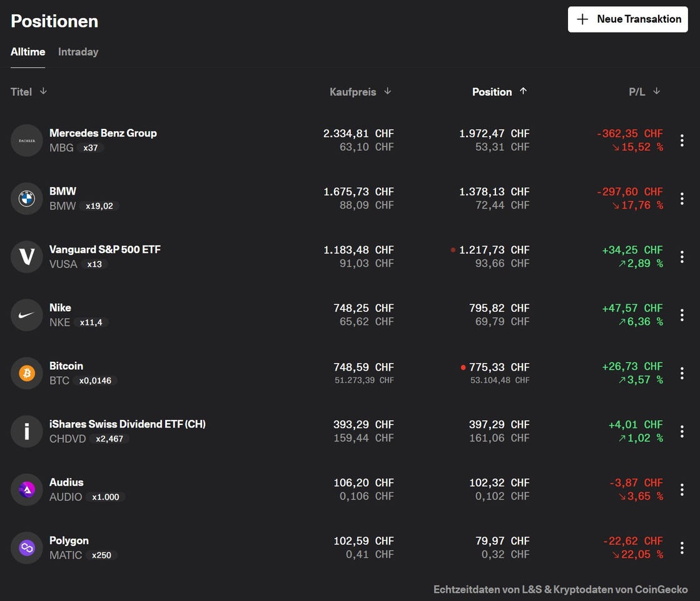The width and height of the screenshot is (700, 601).
Task: Click the x13 quantity badge for VUSA
Action: pos(94,264)
